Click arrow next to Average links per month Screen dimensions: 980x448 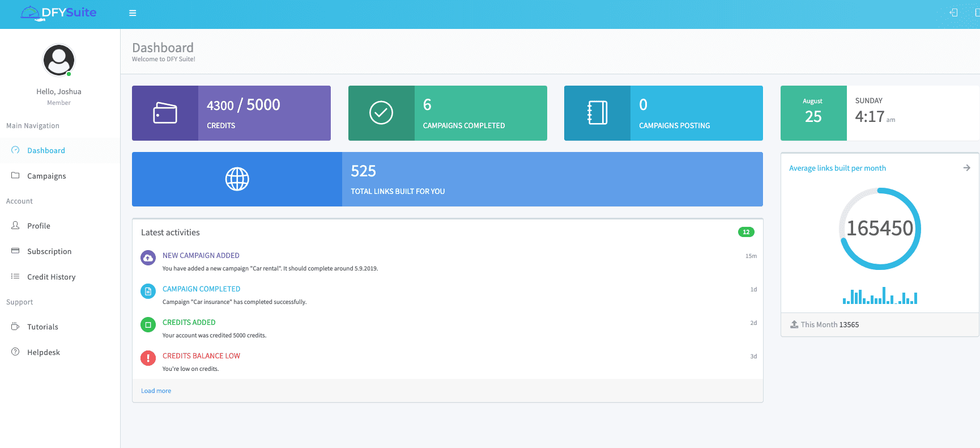pyautogui.click(x=967, y=168)
